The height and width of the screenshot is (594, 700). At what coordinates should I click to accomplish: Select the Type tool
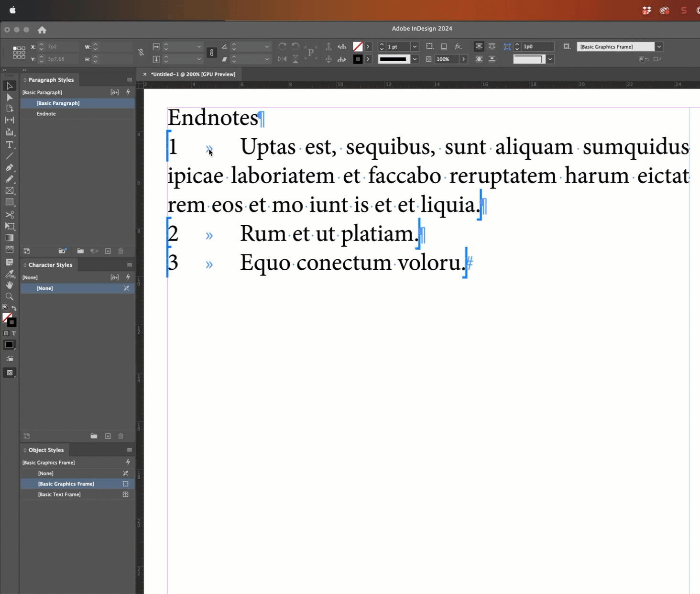pyautogui.click(x=10, y=144)
